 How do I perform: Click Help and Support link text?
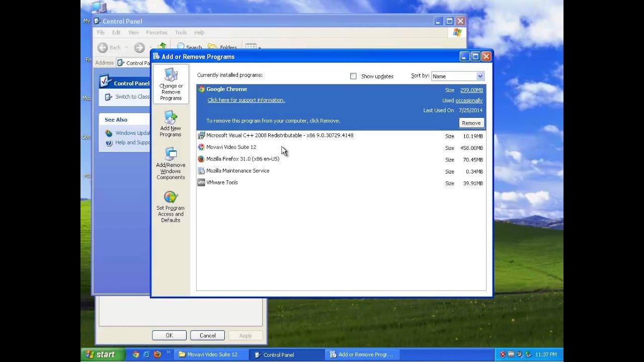pos(132,143)
